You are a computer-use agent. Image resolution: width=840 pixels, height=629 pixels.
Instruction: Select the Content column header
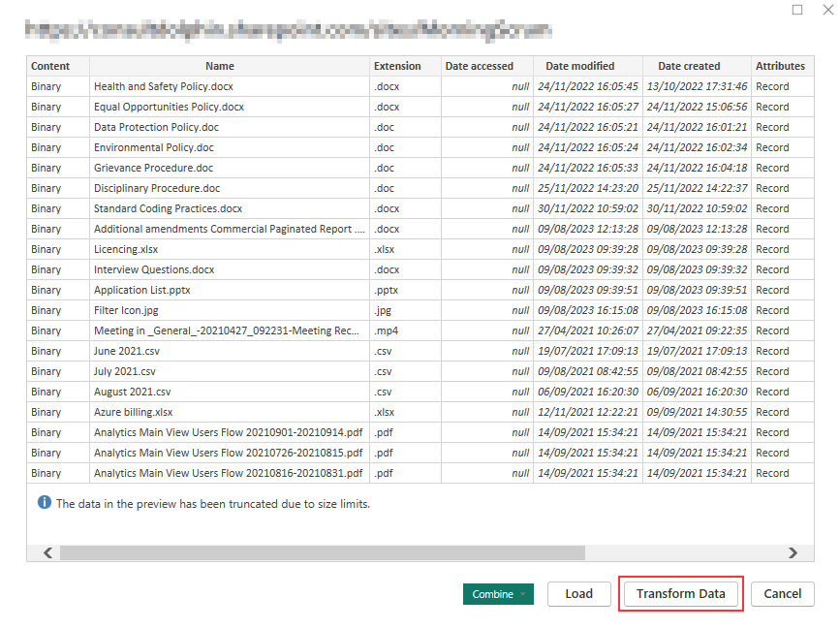[x=50, y=66]
